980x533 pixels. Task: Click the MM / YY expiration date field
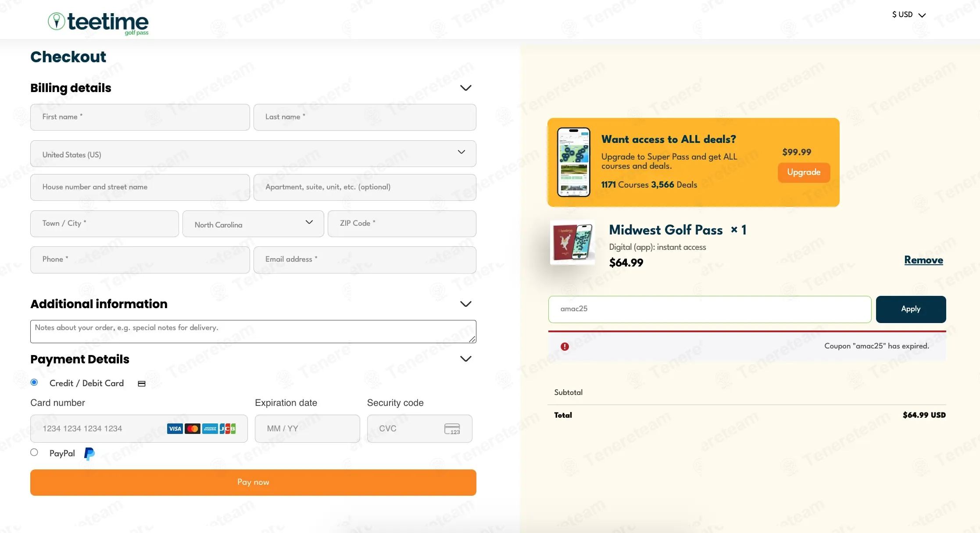pos(307,429)
